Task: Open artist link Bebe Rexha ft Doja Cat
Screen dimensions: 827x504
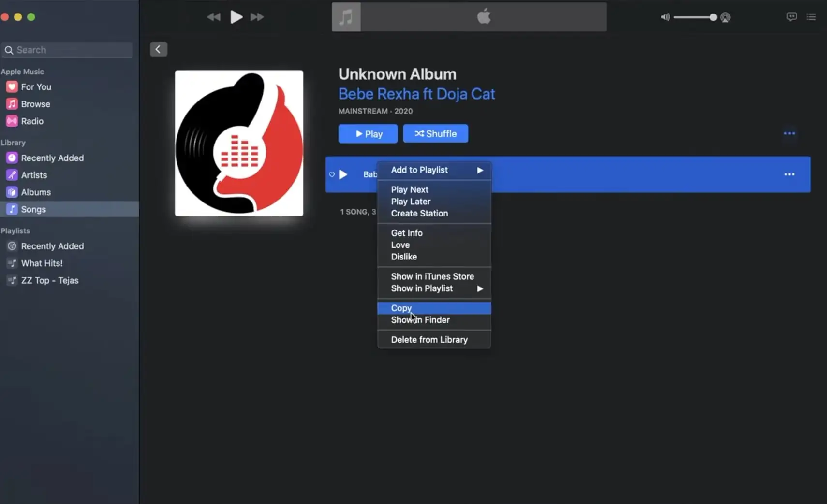Action: pyautogui.click(x=416, y=94)
